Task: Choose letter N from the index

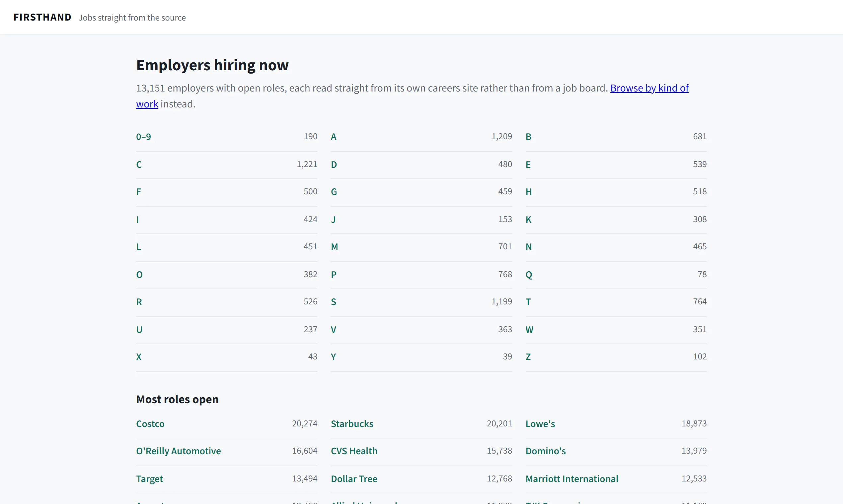Action: (529, 247)
